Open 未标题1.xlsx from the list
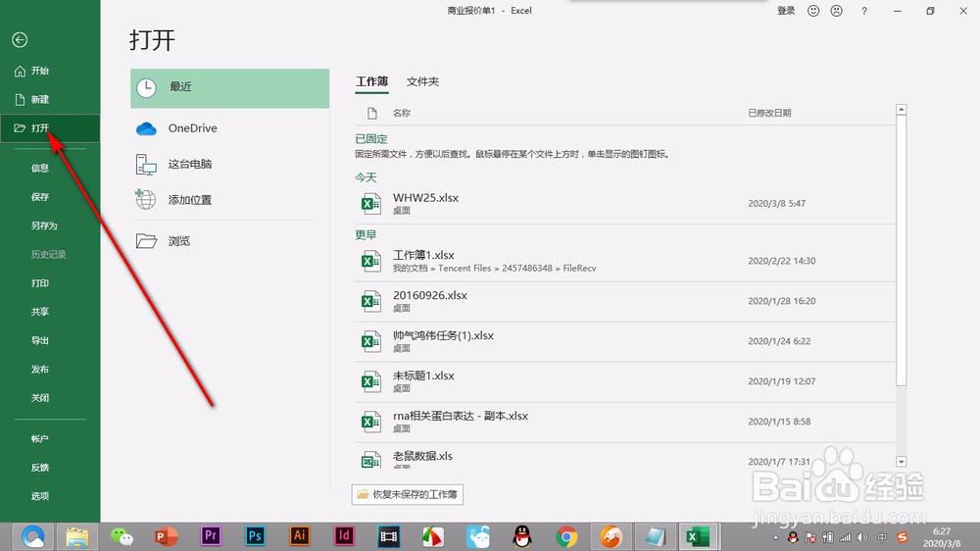Image resolution: width=980 pixels, height=551 pixels. pos(625,381)
